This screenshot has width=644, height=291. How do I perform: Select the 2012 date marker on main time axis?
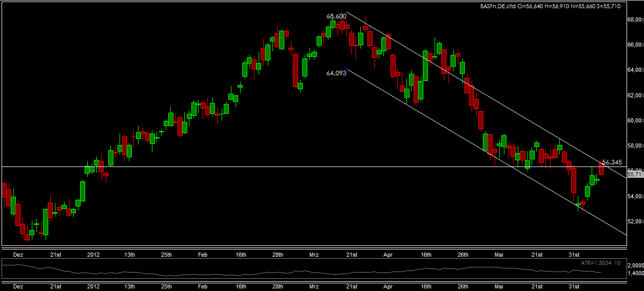pyautogui.click(x=93, y=255)
